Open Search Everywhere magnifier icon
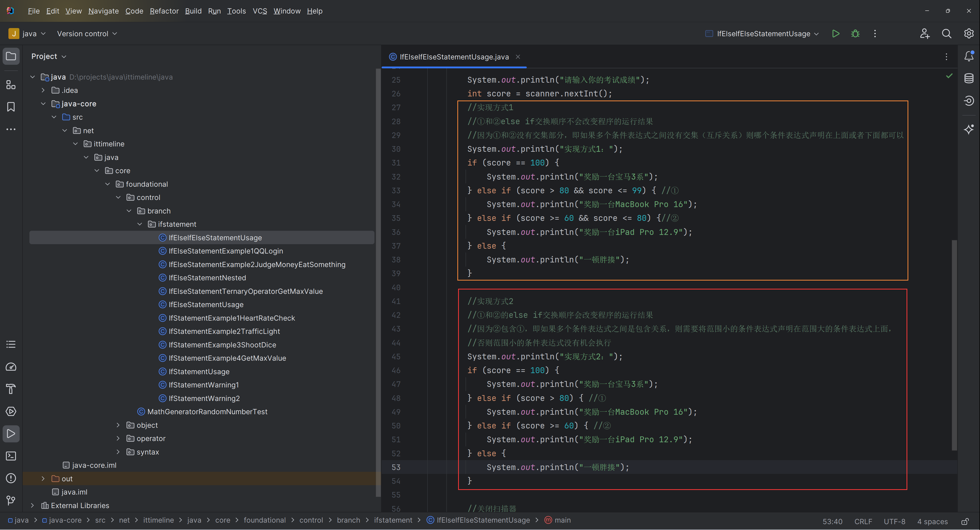This screenshot has height=530, width=980. tap(947, 33)
